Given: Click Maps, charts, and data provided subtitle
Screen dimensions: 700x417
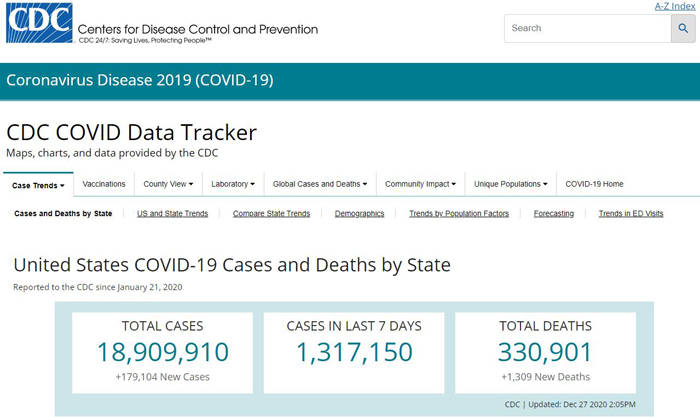Looking at the screenshot, I should click(x=112, y=153).
